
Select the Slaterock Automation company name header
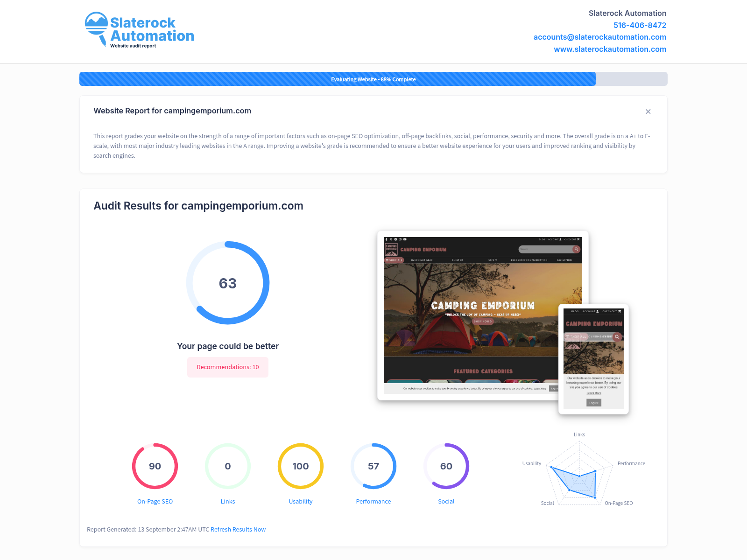coord(627,13)
